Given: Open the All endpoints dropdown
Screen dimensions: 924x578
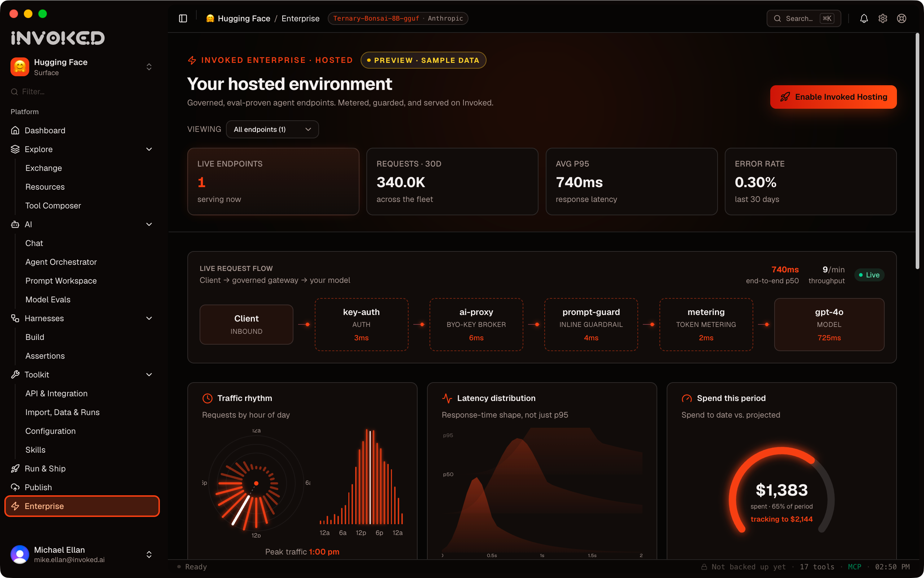Looking at the screenshot, I should [272, 129].
